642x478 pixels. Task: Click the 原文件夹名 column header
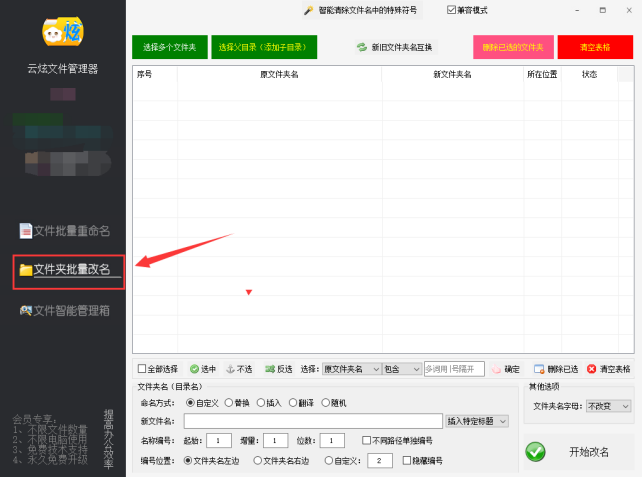coord(279,75)
